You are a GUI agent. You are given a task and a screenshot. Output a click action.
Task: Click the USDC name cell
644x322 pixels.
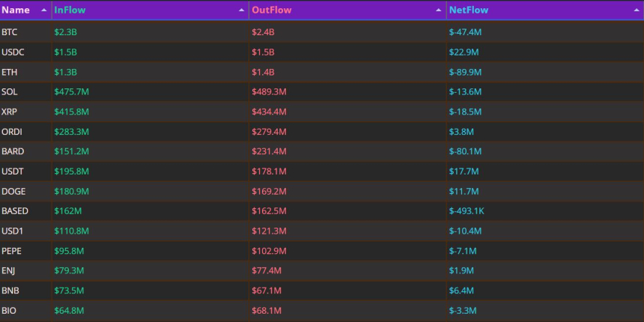[x=13, y=52]
